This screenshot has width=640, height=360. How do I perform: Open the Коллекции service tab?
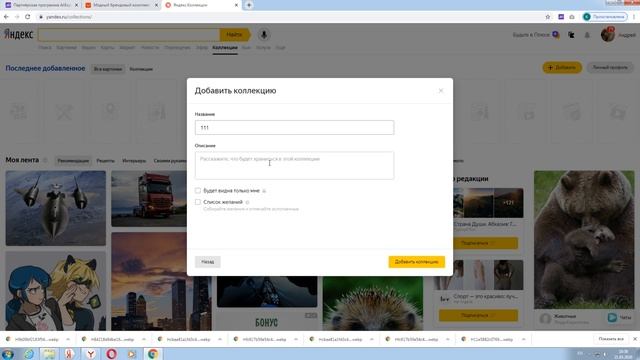click(225, 48)
